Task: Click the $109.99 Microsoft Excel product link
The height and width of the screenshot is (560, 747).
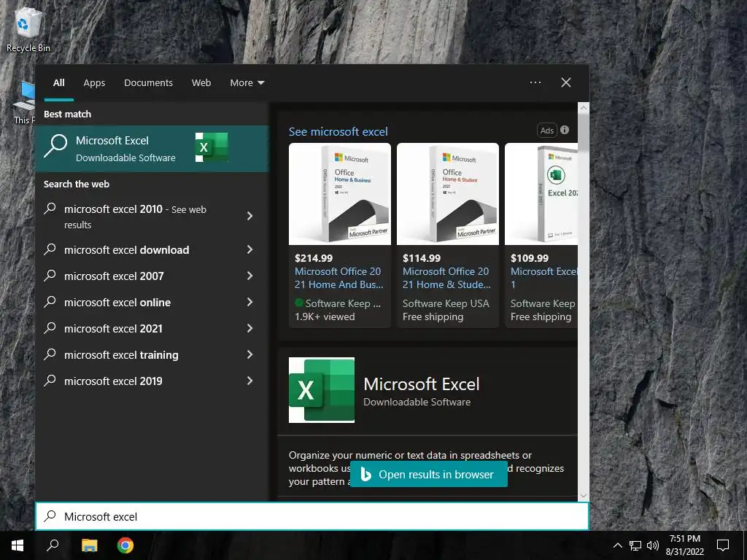Action: tap(543, 278)
